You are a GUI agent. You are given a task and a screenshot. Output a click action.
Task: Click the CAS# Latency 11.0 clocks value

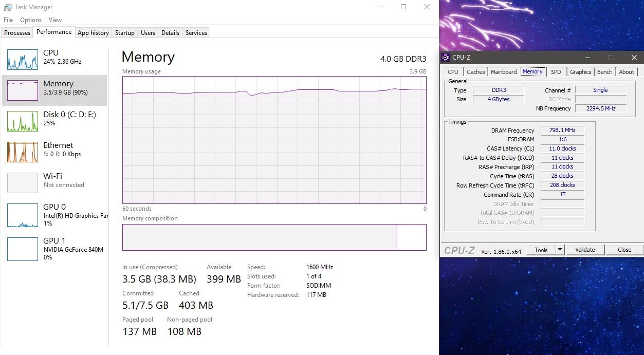(562, 148)
